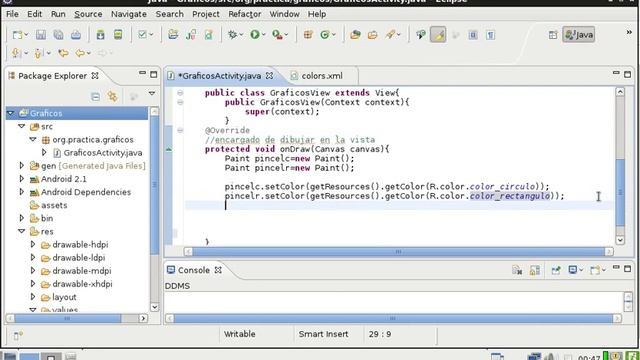Toggle Link with Editor in Package Explorer
The height and width of the screenshot is (360, 640).
click(x=113, y=96)
